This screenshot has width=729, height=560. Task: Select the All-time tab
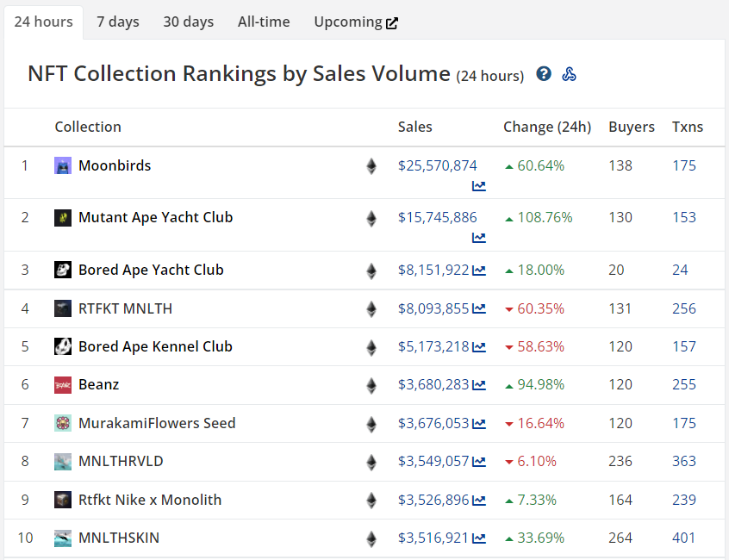point(264,22)
